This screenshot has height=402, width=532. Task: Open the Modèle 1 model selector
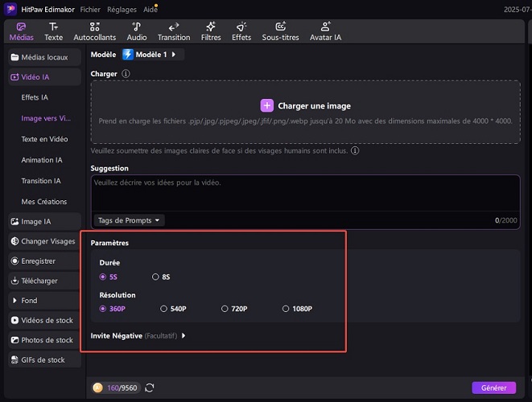point(153,55)
